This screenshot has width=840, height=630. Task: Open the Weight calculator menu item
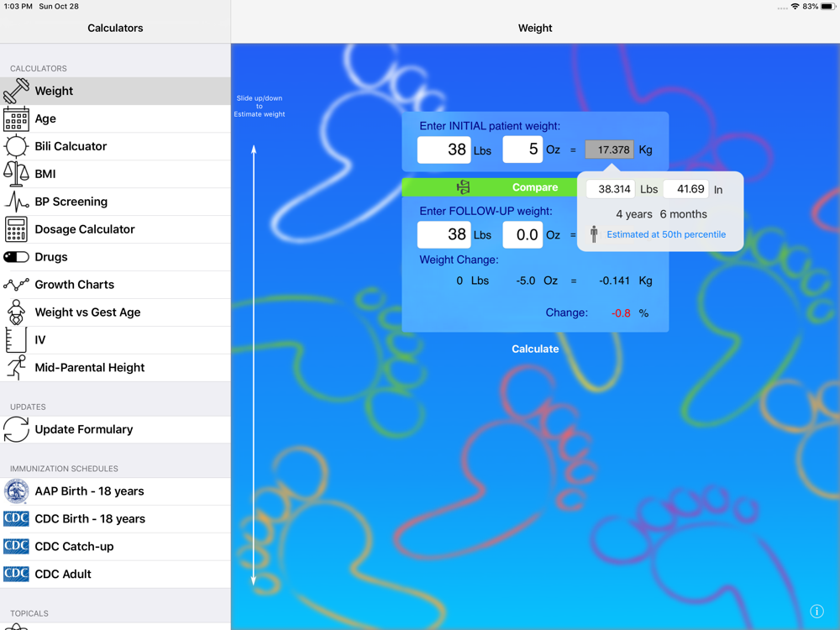pyautogui.click(x=115, y=91)
